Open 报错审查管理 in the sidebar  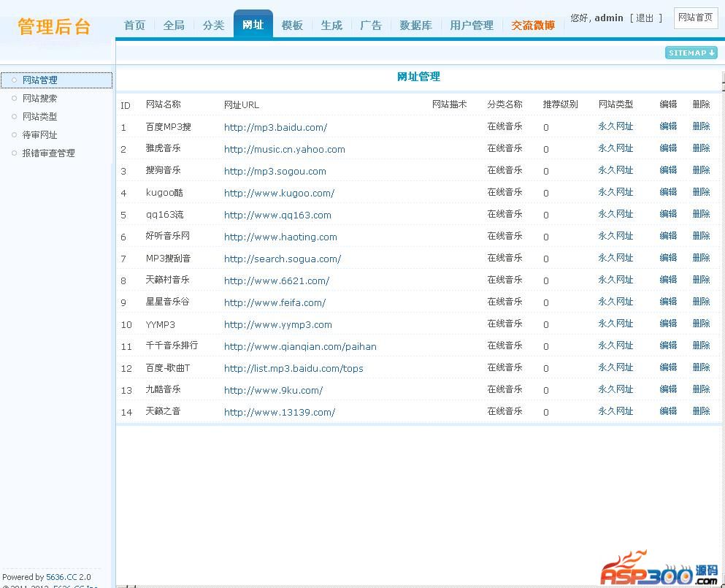48,153
